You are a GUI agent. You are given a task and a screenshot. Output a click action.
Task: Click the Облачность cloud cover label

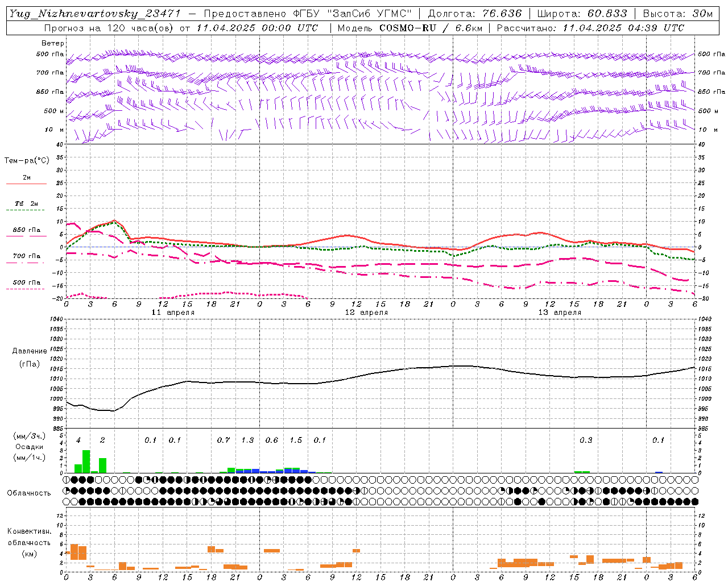pos(29,493)
